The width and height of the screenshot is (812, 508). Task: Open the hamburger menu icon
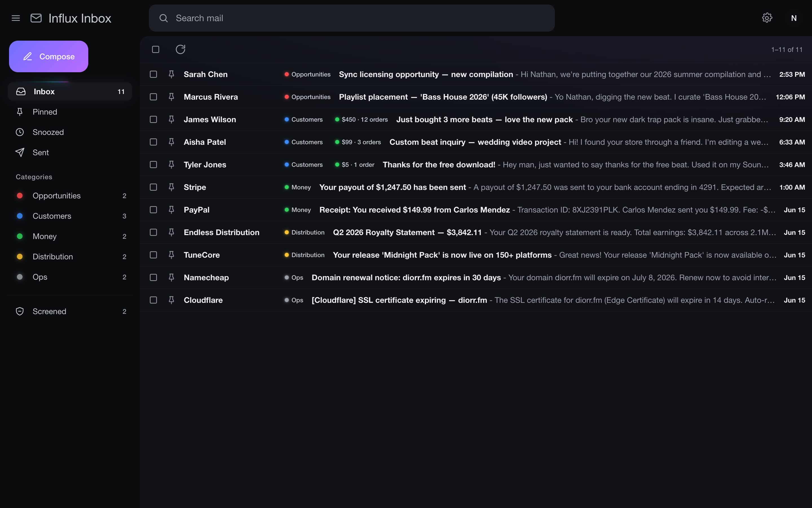pyautogui.click(x=16, y=18)
